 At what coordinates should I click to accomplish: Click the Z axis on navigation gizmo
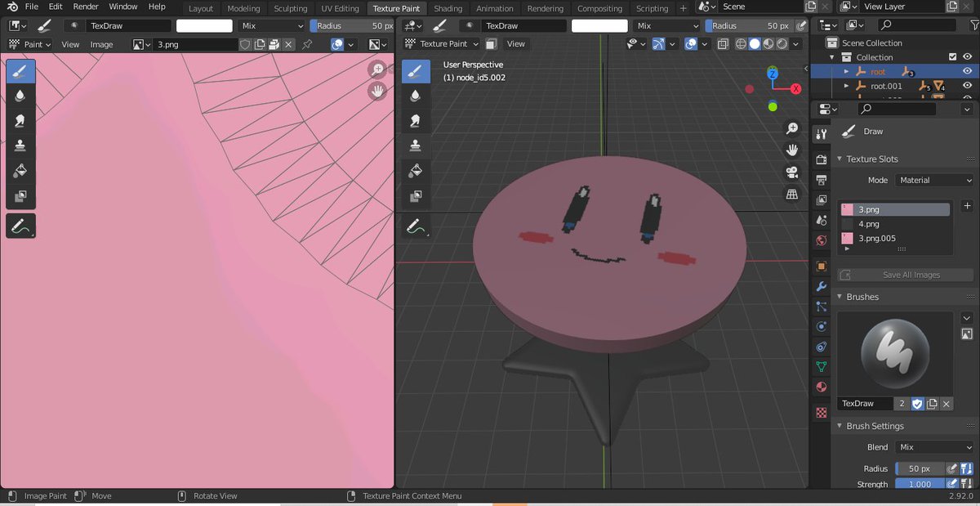[x=773, y=74]
